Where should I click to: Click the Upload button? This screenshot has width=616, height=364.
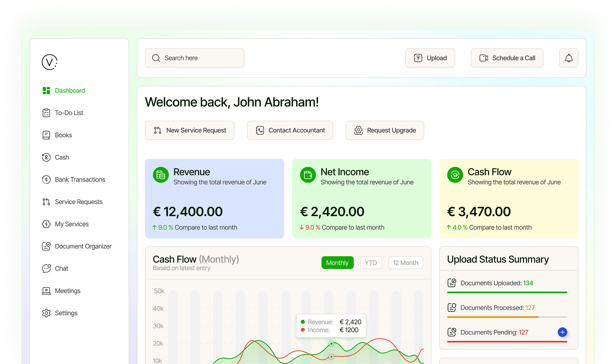(430, 58)
